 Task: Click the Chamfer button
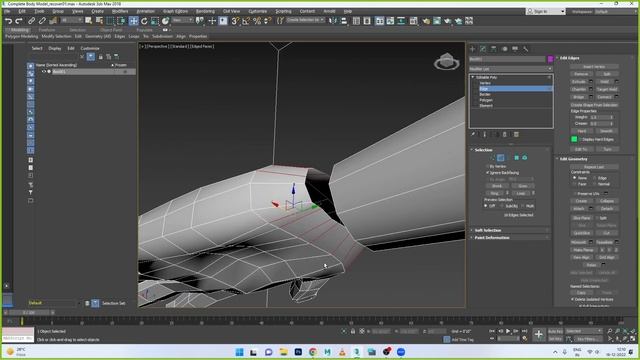click(x=578, y=89)
